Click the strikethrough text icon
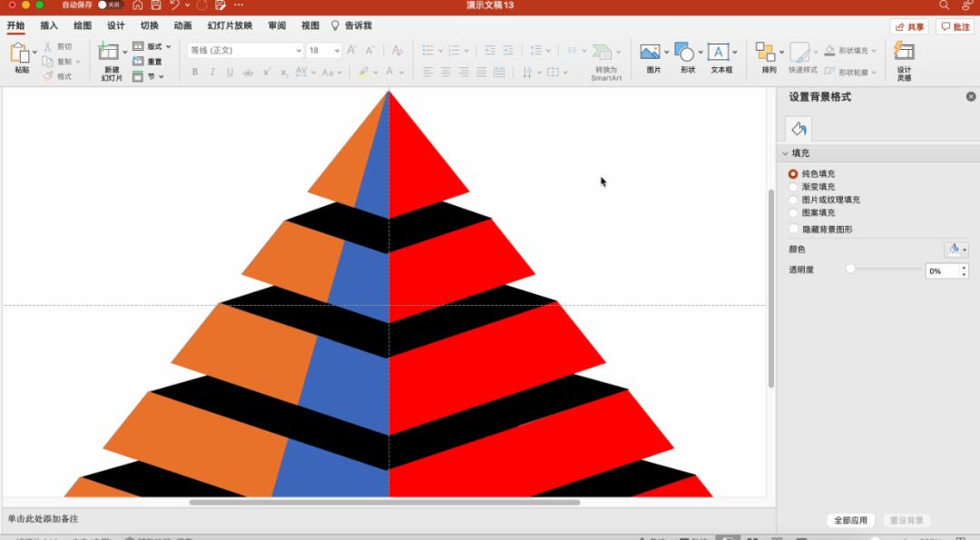This screenshot has width=980, height=540. (x=248, y=73)
